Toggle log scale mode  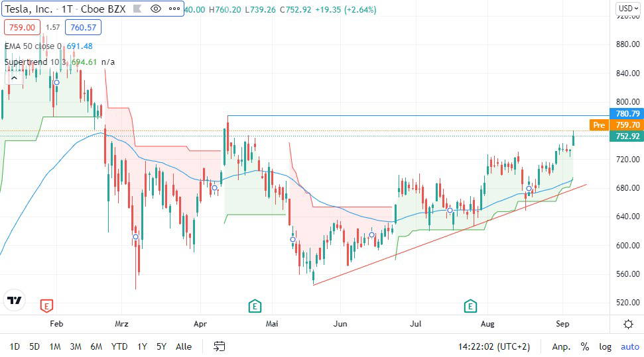(605, 347)
